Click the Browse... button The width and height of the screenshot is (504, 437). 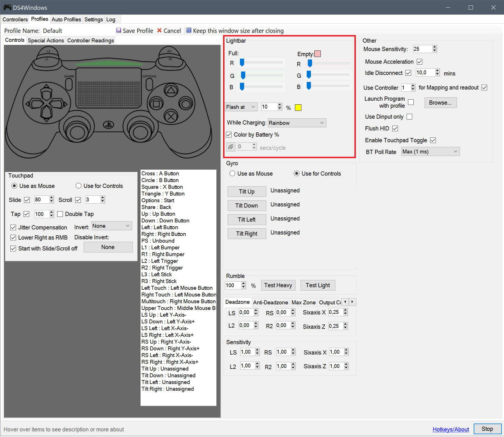pyautogui.click(x=440, y=103)
